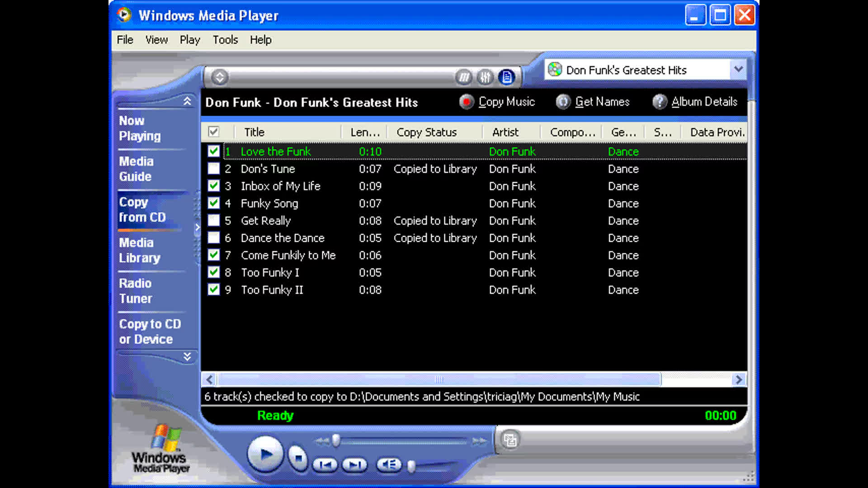Click the up-down arrows menu bar toggle
This screenshot has height=488, width=868.
220,77
